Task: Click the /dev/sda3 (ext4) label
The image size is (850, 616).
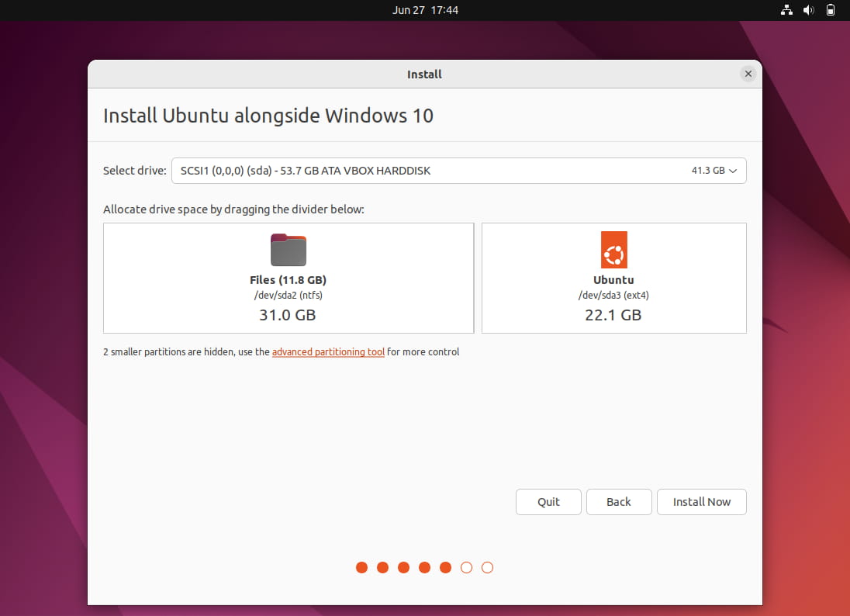Action: (x=613, y=296)
